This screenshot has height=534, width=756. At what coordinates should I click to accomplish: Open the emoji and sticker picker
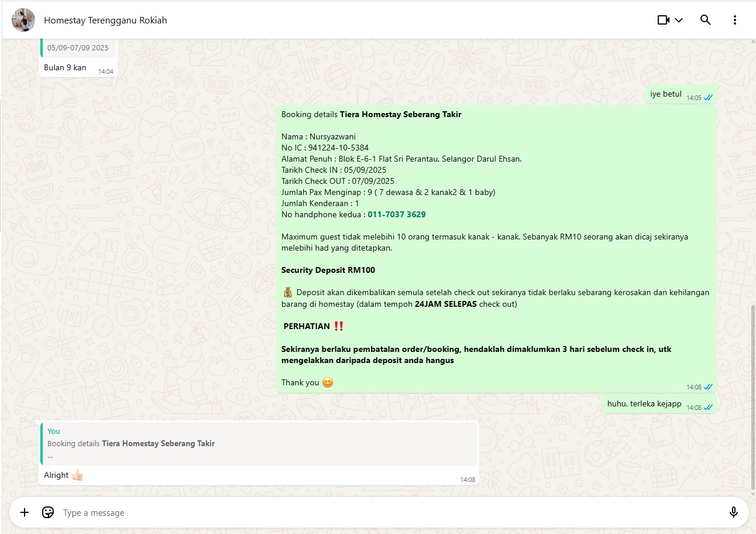(x=48, y=512)
